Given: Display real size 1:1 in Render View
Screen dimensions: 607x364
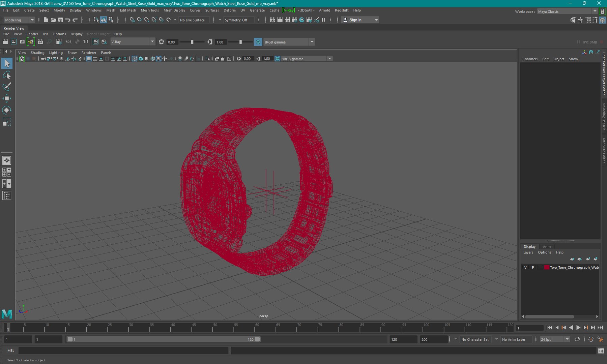Looking at the screenshot, I should pos(86,42).
